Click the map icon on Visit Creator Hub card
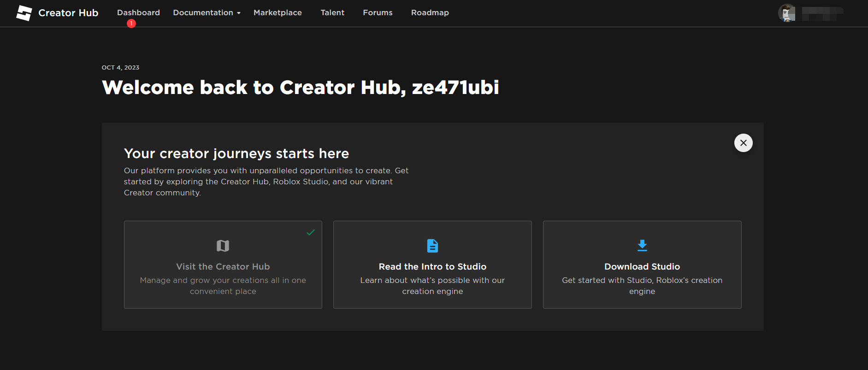Viewport: 868px width, 370px height. click(223, 246)
